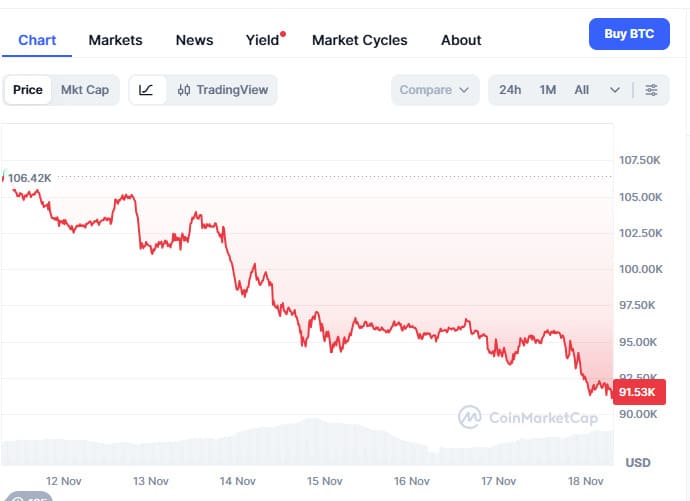Expand the Compare dropdown

pos(435,90)
